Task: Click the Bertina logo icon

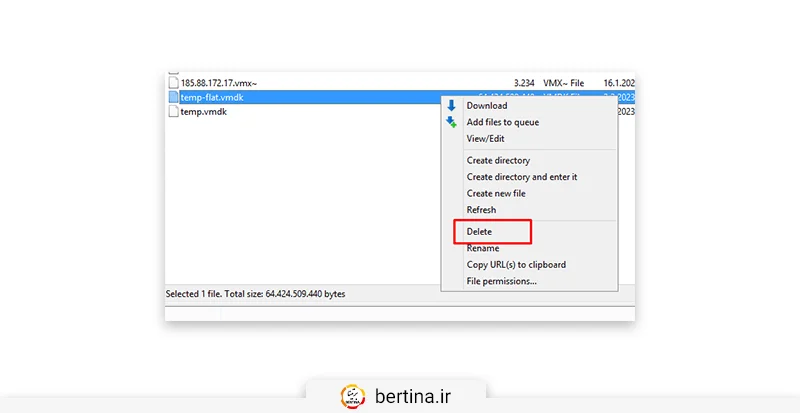Action: [353, 395]
